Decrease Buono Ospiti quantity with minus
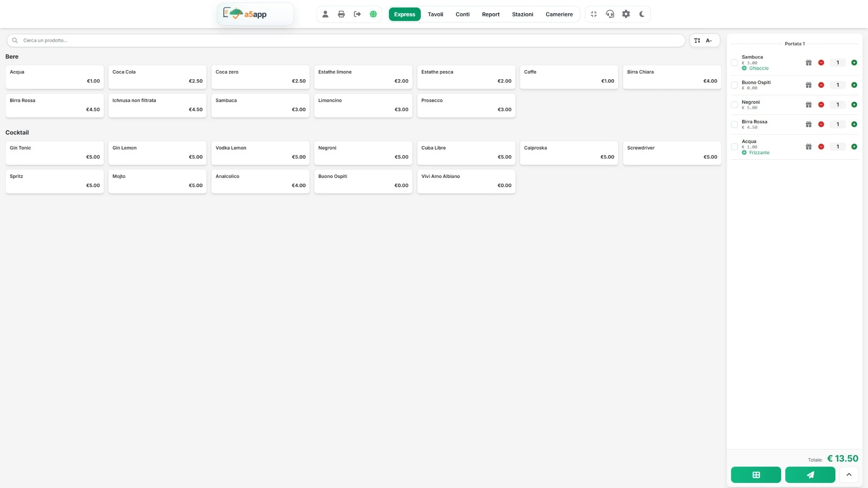 click(821, 85)
